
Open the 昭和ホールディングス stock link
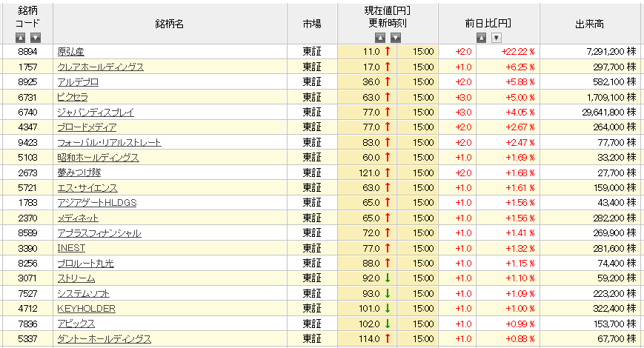tap(98, 158)
